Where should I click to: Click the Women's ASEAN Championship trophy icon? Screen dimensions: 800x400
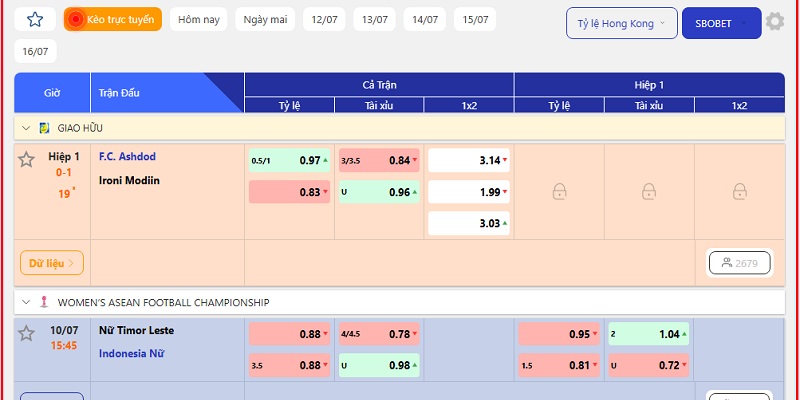pyautogui.click(x=44, y=303)
